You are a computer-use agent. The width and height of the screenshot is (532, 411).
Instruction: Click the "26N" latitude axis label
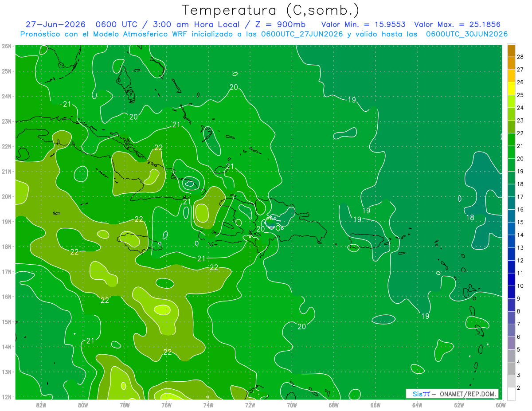tap(6, 46)
